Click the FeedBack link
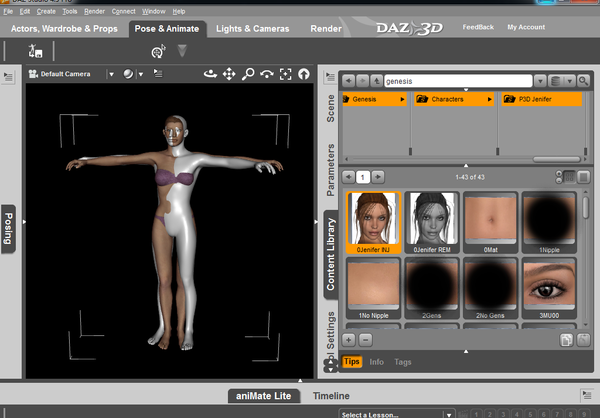 478,27
